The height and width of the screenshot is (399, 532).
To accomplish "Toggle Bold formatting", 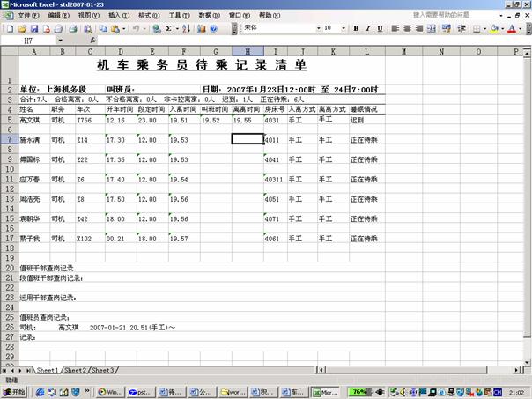I will point(357,28).
